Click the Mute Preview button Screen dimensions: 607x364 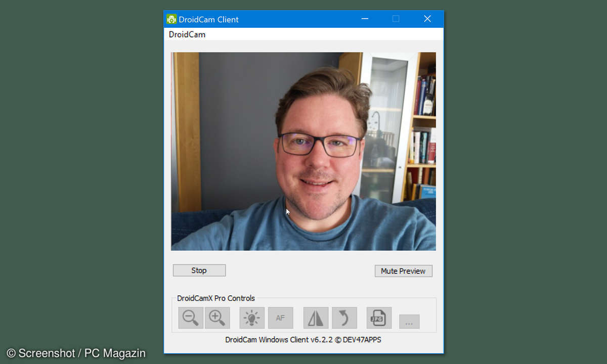click(403, 271)
